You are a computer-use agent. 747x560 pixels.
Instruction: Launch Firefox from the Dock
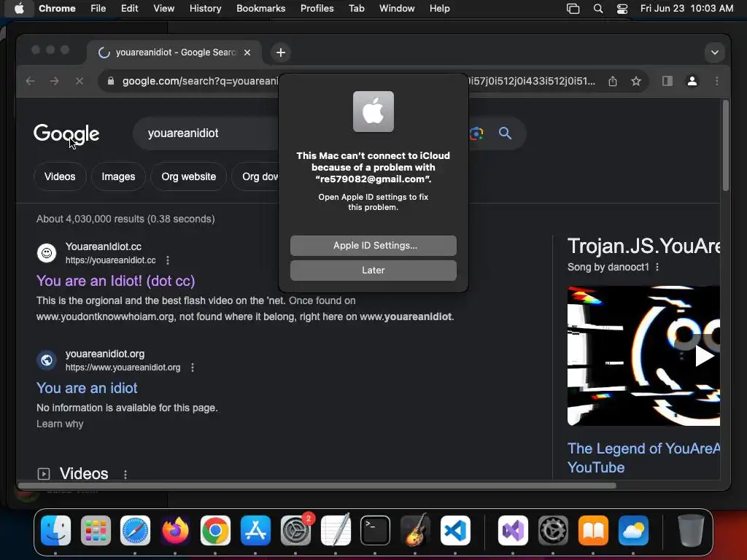(x=175, y=530)
